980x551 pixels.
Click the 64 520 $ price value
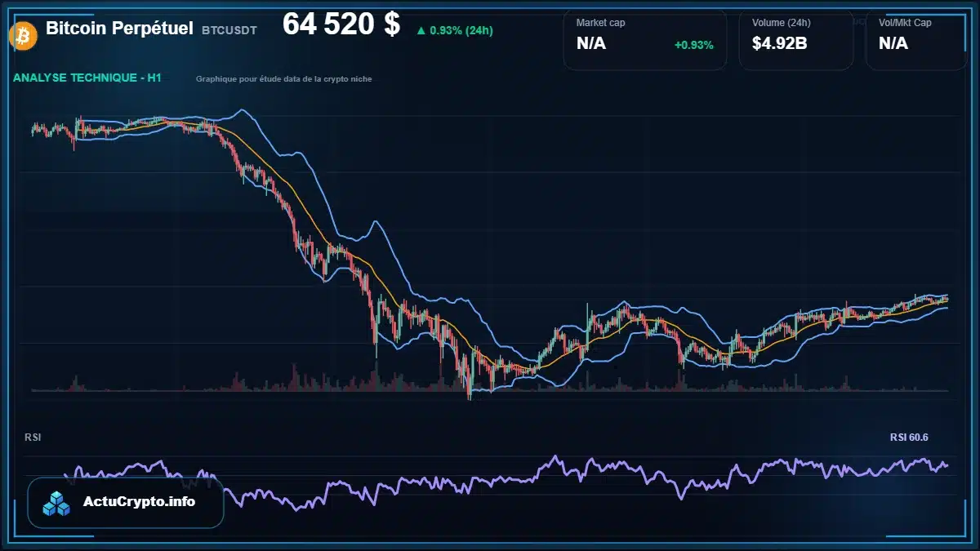coord(341,24)
